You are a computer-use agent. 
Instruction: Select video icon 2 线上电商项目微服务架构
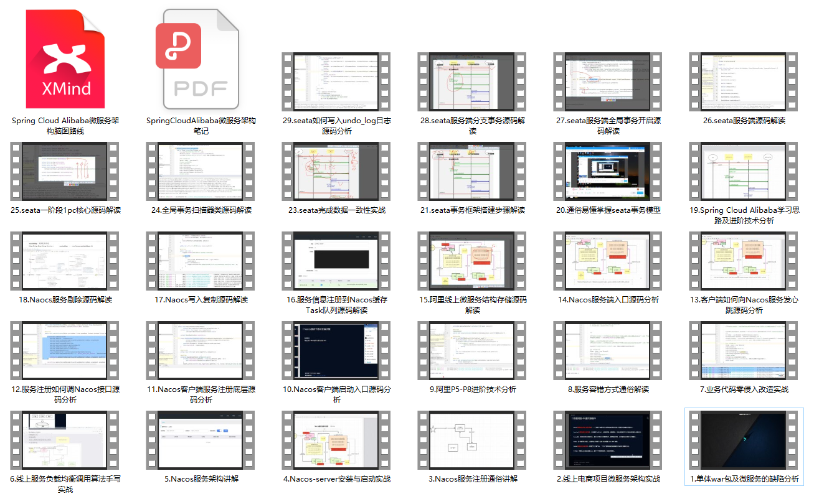pyautogui.click(x=608, y=440)
